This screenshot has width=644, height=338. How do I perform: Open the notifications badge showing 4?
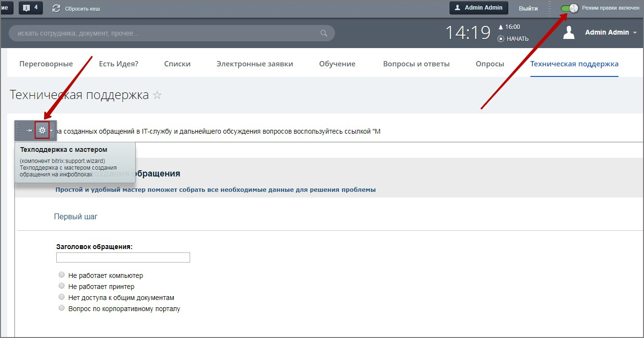pos(30,8)
